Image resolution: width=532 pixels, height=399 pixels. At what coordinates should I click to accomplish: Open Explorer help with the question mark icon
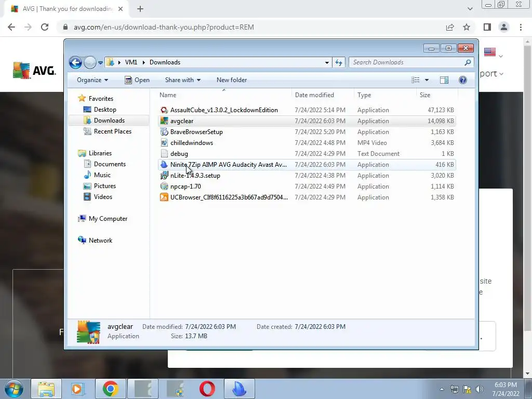coord(463,79)
